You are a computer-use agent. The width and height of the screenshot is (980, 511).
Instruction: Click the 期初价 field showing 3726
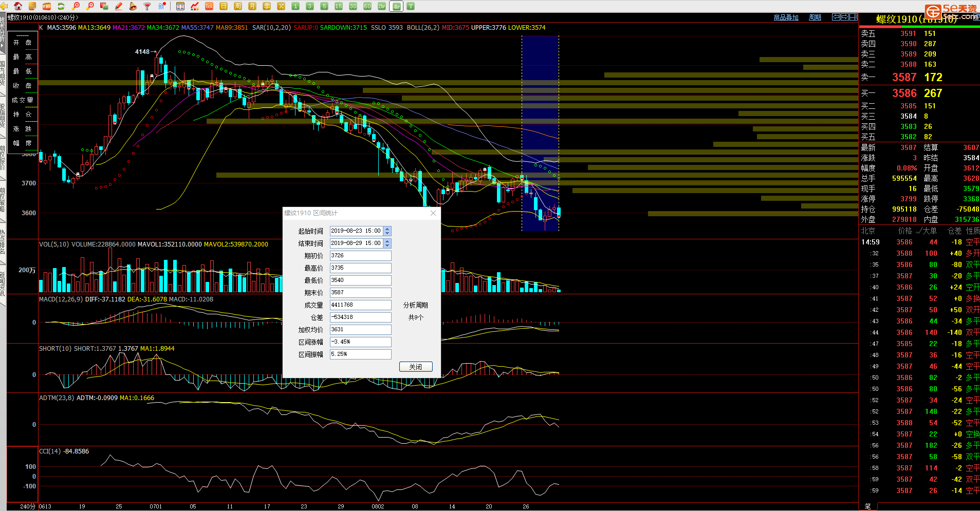coord(360,256)
